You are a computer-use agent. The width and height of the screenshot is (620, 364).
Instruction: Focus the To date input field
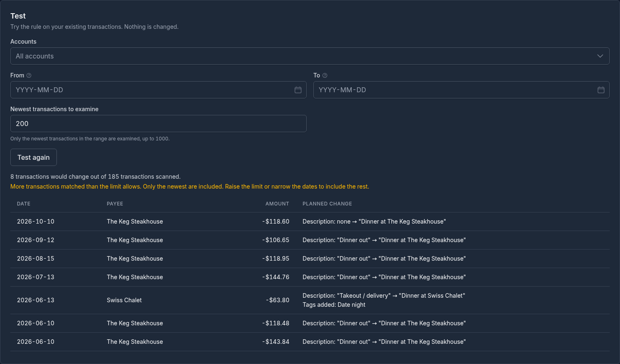tap(461, 90)
